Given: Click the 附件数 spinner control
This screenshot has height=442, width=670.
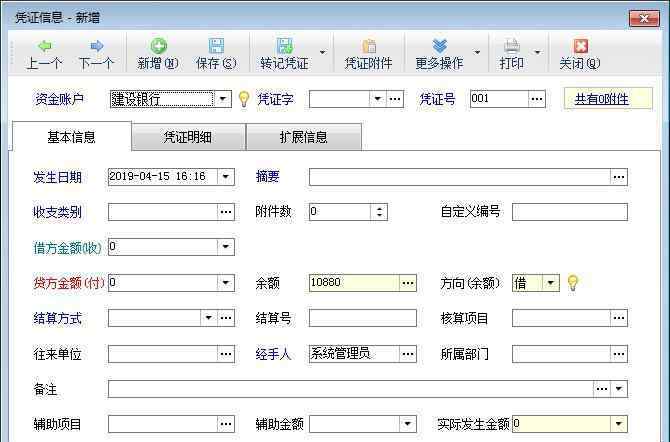Looking at the screenshot, I should click(x=379, y=212).
